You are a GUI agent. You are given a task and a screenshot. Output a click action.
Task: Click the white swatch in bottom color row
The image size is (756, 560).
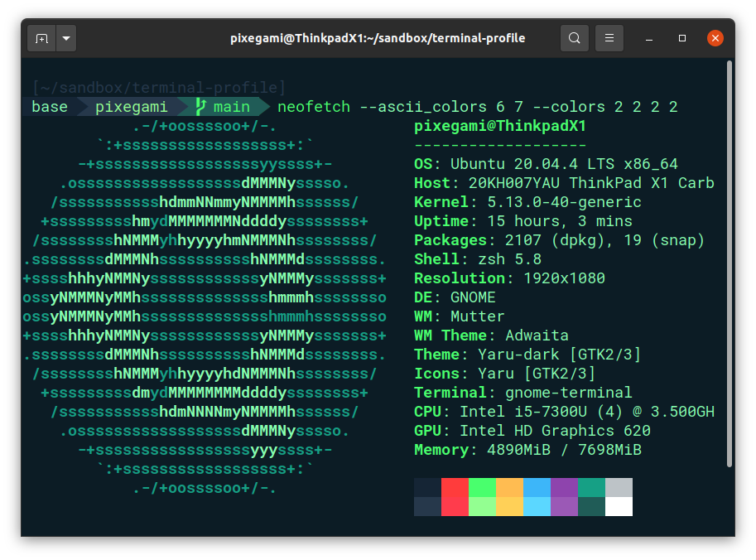click(x=619, y=506)
